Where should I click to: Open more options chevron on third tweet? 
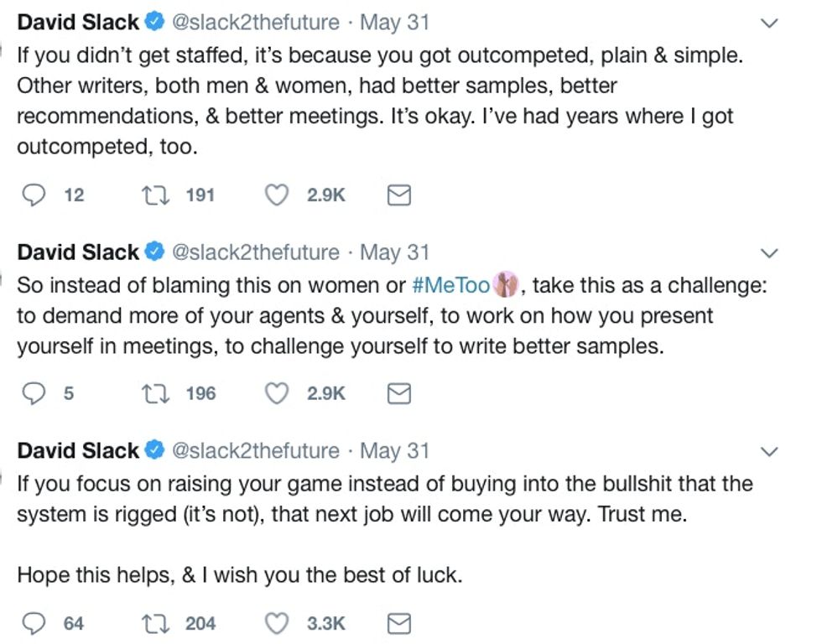[x=768, y=452]
